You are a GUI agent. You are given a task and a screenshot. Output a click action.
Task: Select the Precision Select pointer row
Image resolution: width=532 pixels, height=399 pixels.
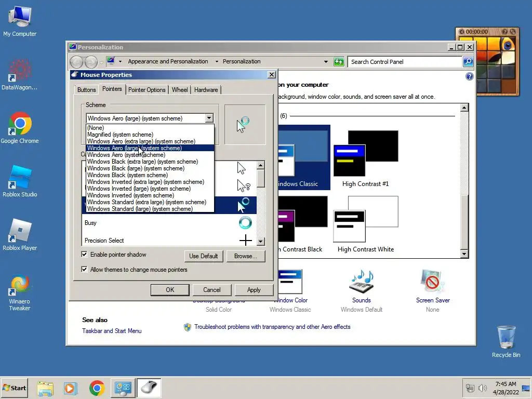(x=169, y=239)
